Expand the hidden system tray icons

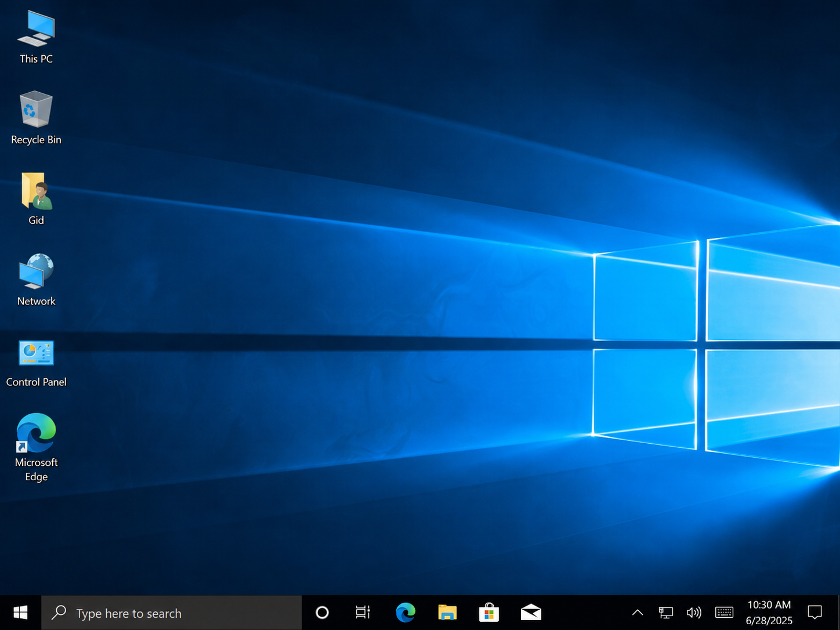(637, 613)
